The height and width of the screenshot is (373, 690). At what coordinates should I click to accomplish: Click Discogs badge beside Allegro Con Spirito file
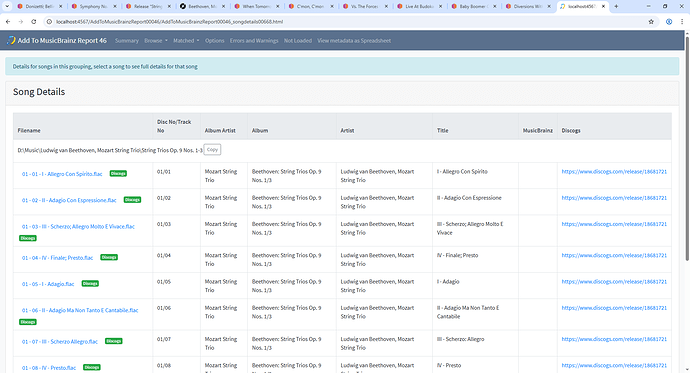118,173
